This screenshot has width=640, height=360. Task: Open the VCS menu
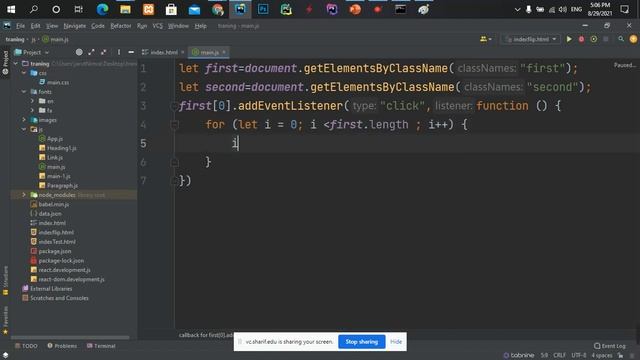[x=158, y=26]
